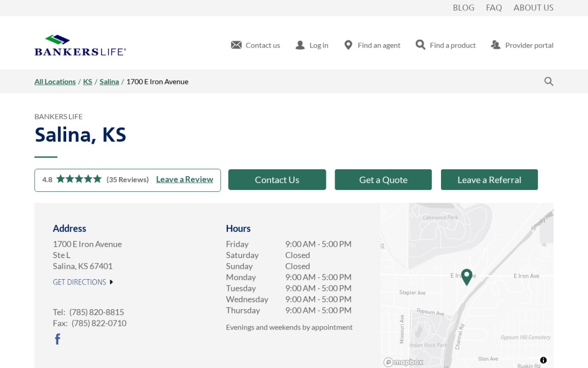Select Find an agent in navigation
This screenshot has width=588, height=368.
click(x=379, y=45)
